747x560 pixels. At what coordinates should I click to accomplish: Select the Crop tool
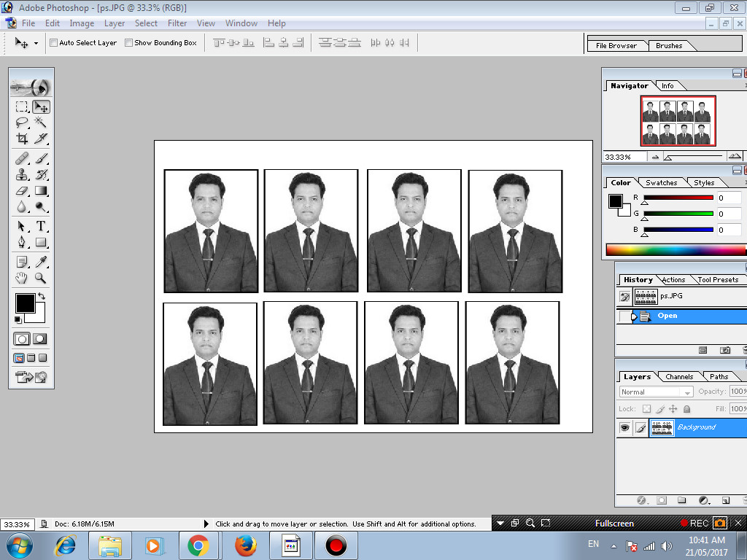(x=21, y=139)
